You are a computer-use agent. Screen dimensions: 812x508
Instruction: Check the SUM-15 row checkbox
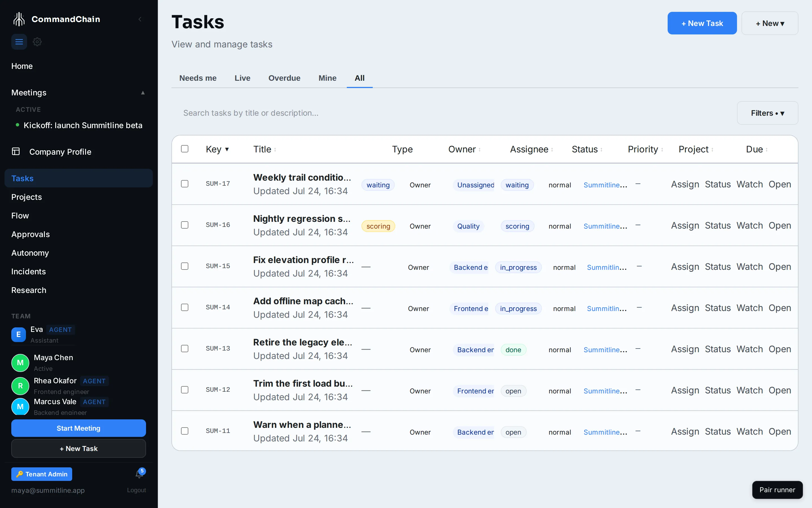(185, 266)
